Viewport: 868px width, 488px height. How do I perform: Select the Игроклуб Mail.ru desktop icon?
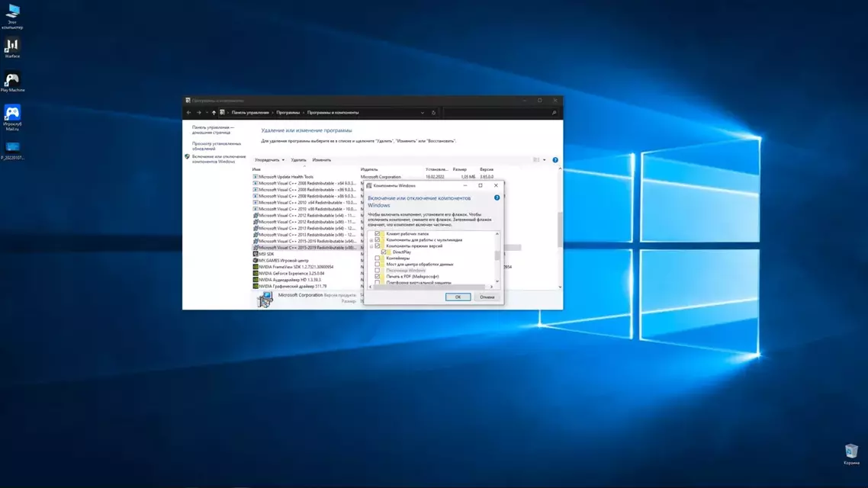[12, 117]
